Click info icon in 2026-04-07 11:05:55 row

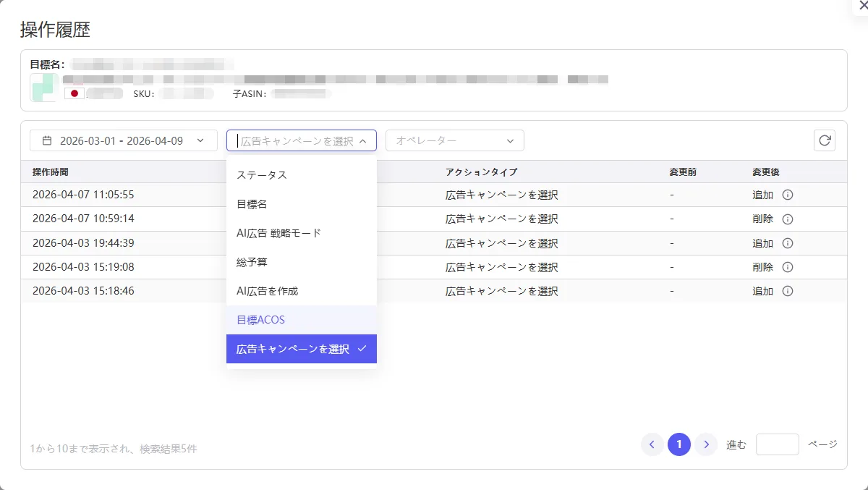pyautogui.click(x=788, y=195)
